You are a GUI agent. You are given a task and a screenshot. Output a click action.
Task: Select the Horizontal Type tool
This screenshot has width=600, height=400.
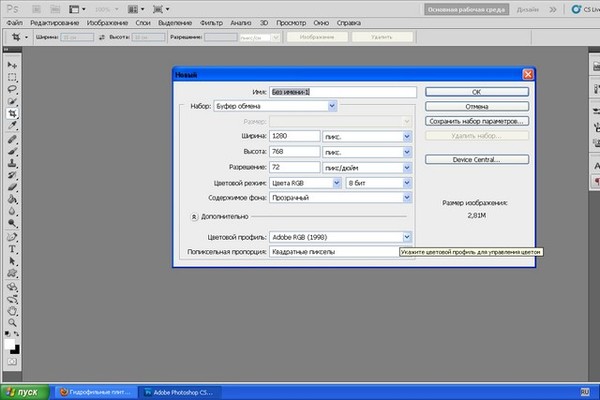point(13,248)
